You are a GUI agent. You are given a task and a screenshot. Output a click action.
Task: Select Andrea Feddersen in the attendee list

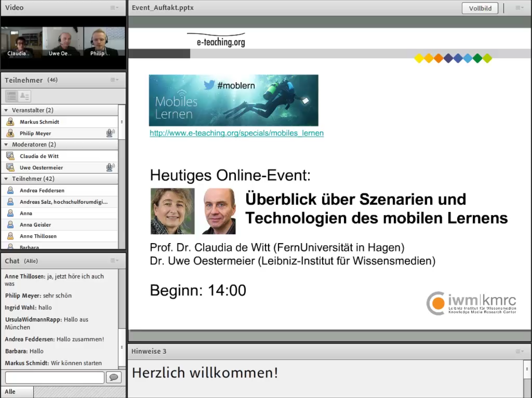tap(60, 190)
